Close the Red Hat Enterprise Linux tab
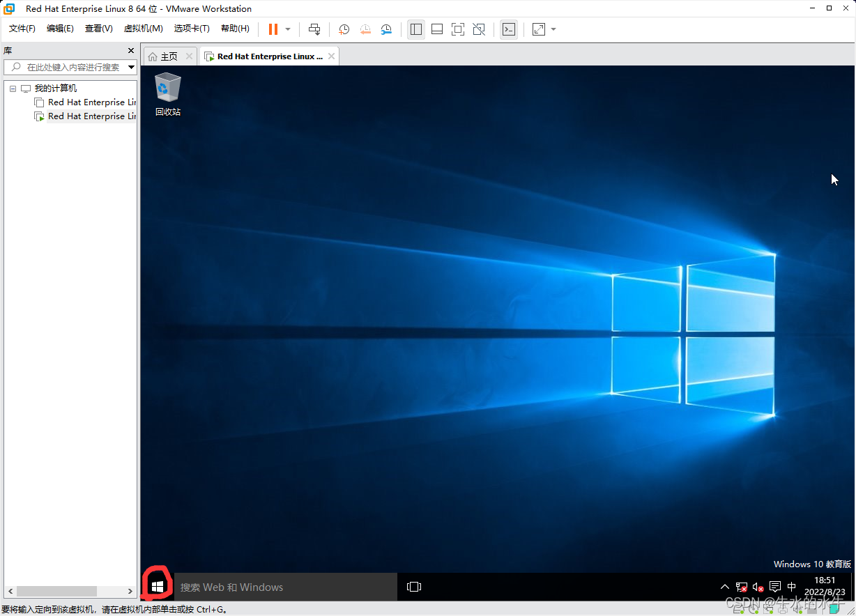This screenshot has height=616, width=856. click(x=331, y=56)
